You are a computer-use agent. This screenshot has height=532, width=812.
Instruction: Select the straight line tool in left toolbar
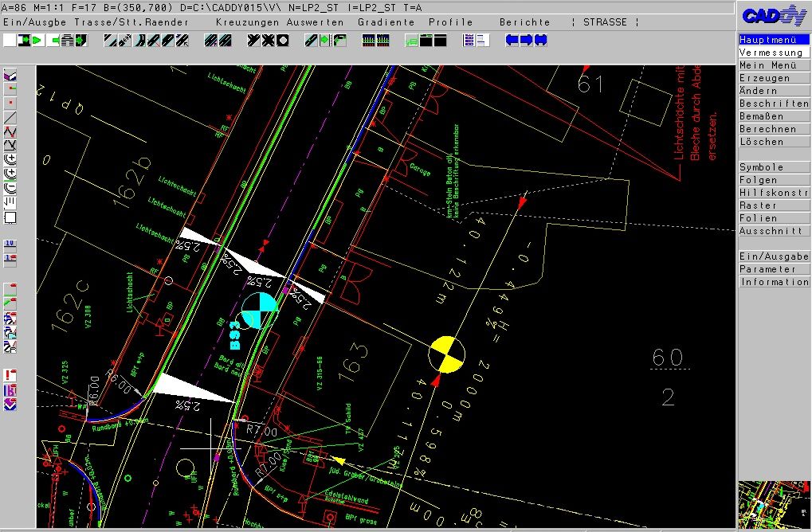click(10, 118)
